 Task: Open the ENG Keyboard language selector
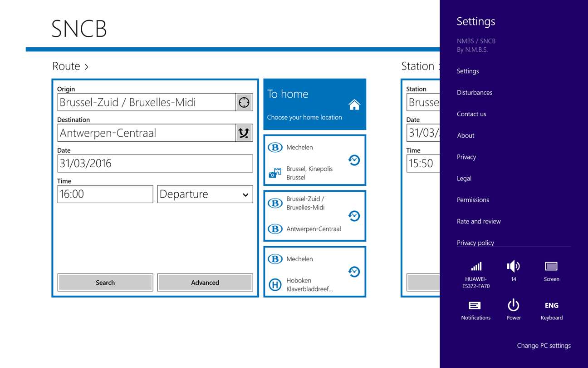click(552, 306)
